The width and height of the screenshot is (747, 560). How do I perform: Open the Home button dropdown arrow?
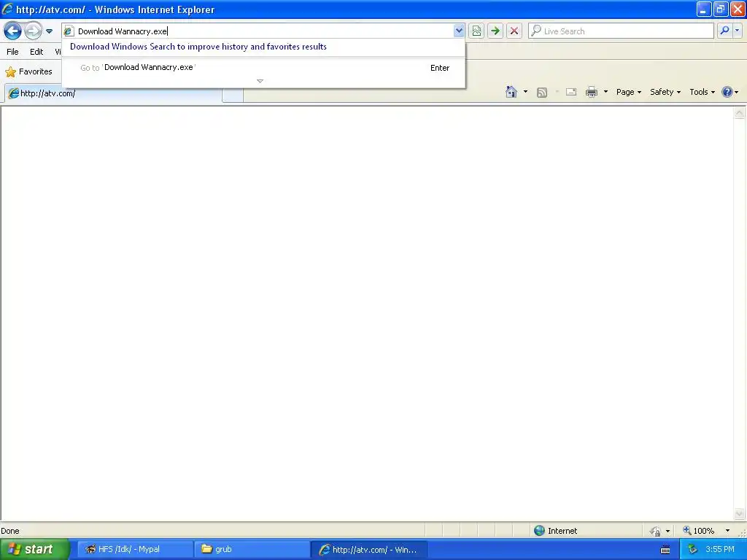point(525,92)
